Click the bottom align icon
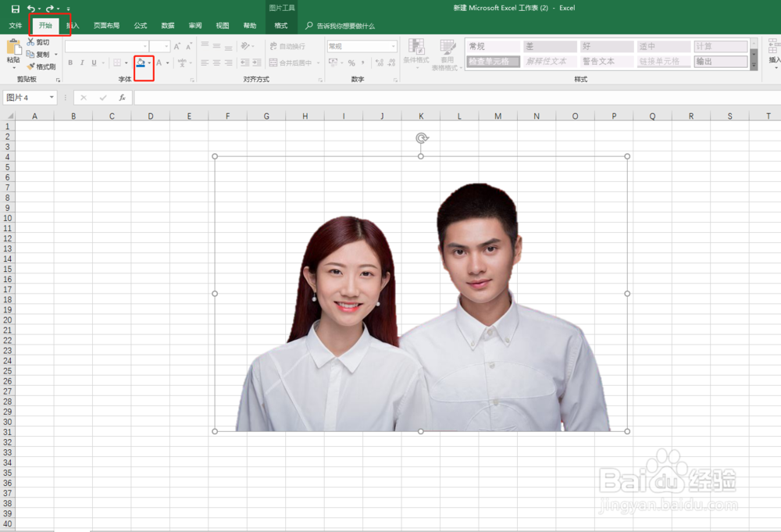 (x=229, y=48)
